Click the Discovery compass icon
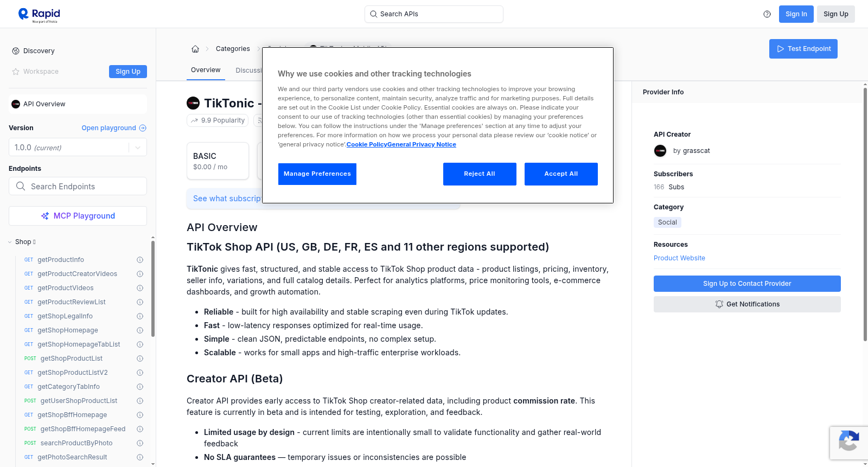The width and height of the screenshot is (868, 467). tap(16, 51)
